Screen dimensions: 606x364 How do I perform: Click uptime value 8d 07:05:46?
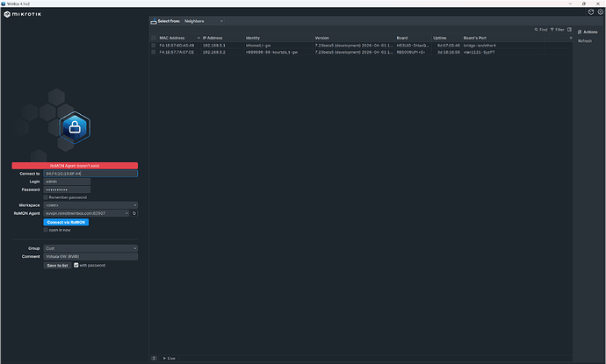448,45
